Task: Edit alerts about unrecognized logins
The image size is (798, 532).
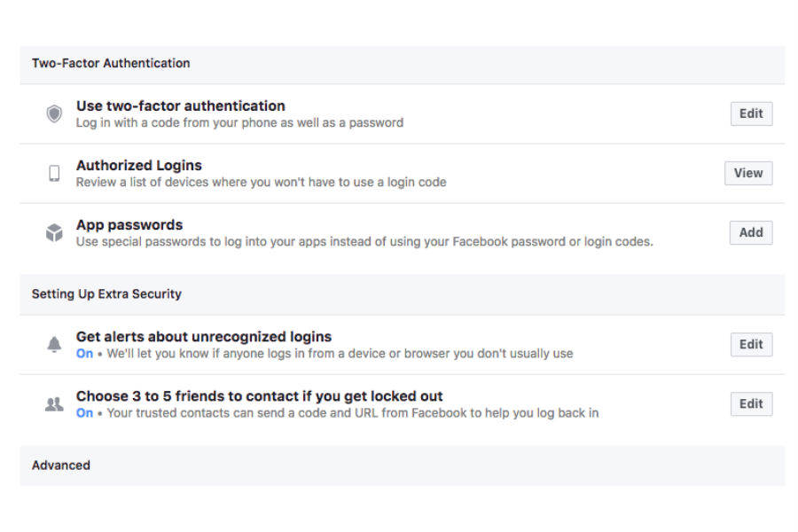Action: (x=751, y=344)
